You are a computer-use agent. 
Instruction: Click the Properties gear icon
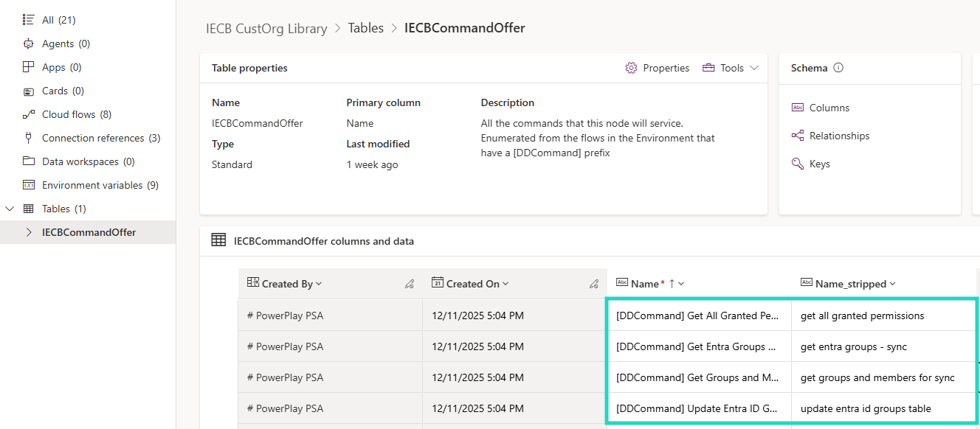631,68
